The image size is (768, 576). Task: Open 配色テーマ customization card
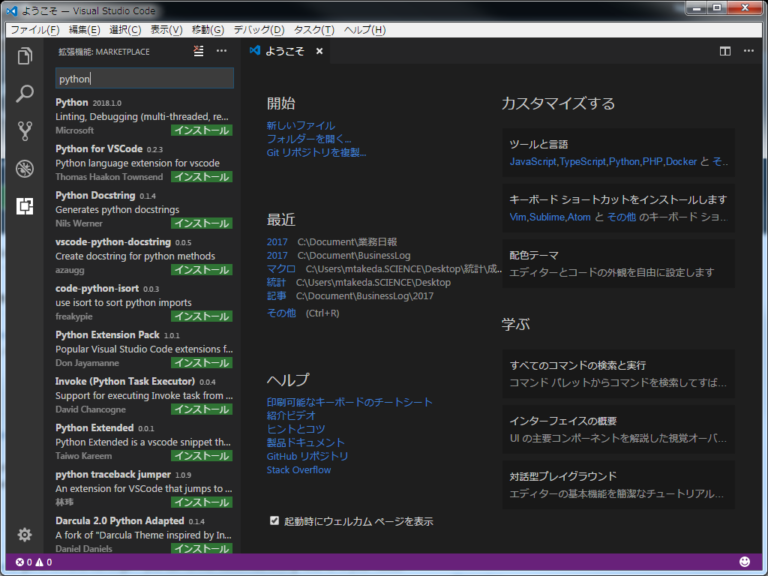(x=618, y=264)
